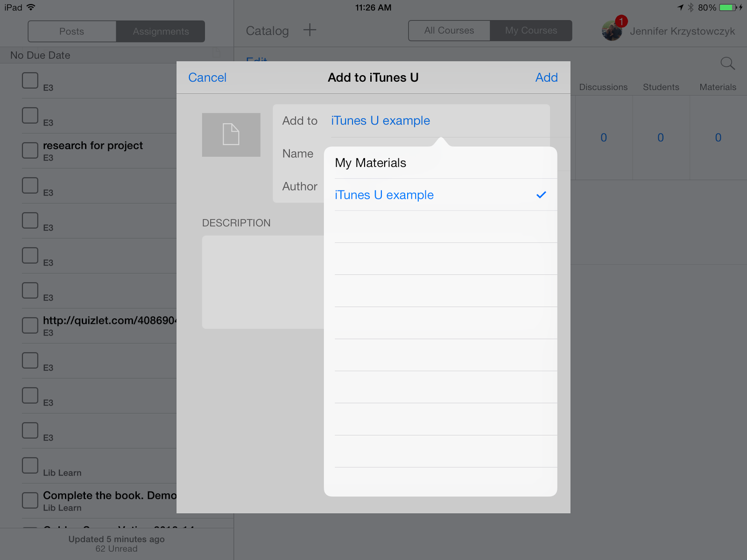Screen dimensions: 747x560
Task: Tap the red notification badge
Action: [621, 21]
